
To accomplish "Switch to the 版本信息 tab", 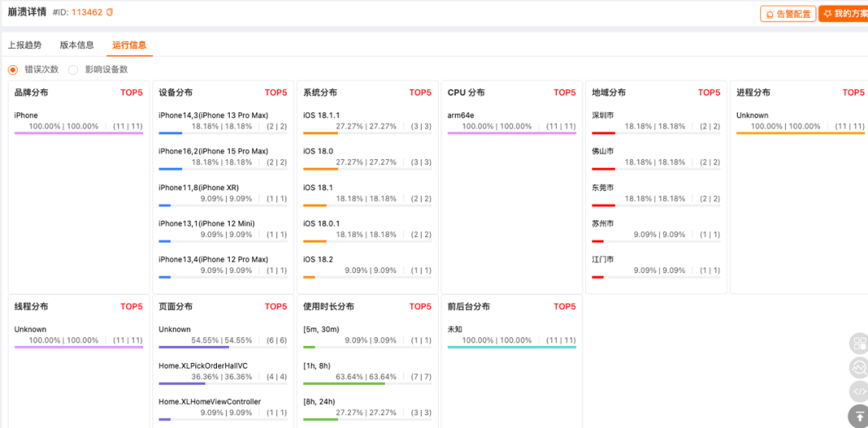I will [x=77, y=45].
